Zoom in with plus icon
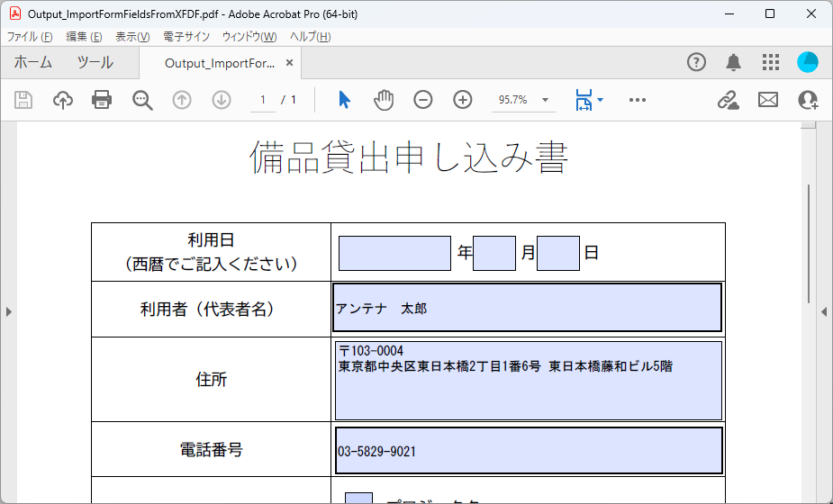Screen dimensions: 833x504 pos(463,100)
